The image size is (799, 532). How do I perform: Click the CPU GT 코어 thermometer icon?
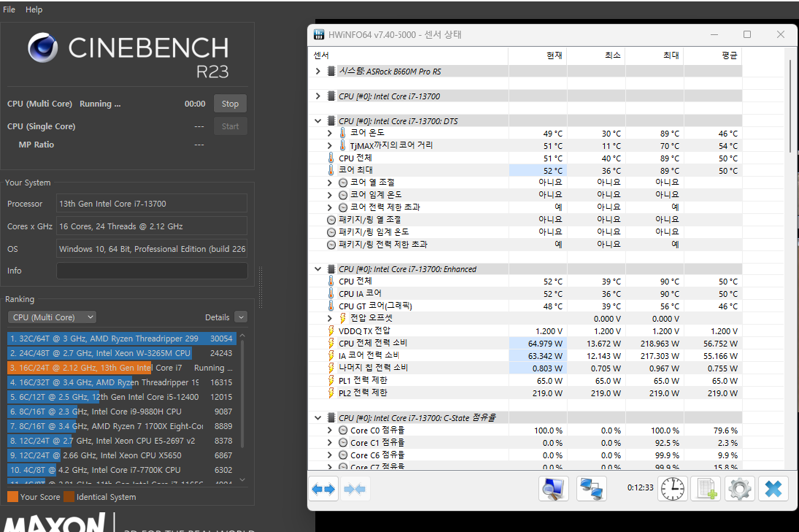331,306
